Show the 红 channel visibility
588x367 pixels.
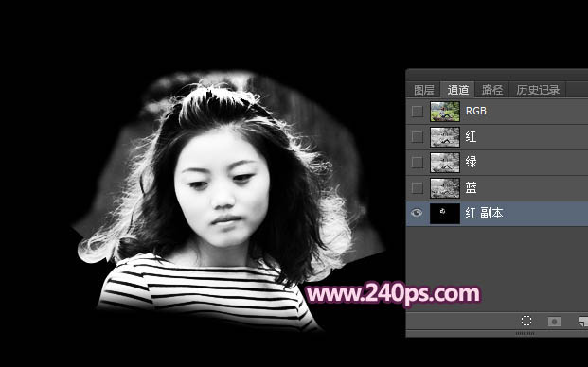point(417,137)
